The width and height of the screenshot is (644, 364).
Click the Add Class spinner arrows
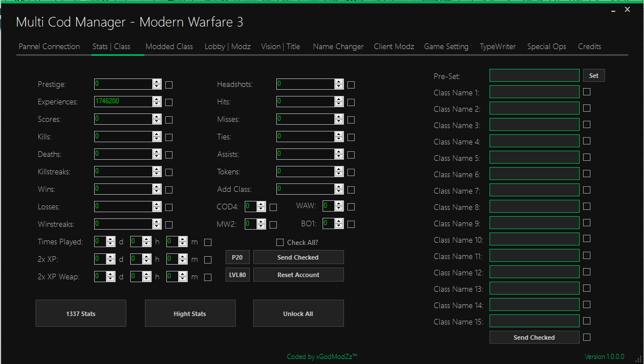[x=339, y=189]
